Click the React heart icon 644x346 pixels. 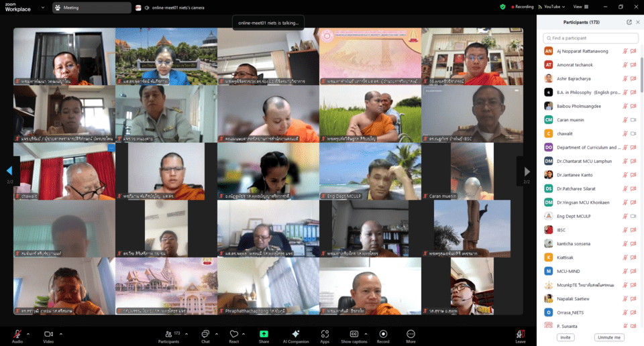point(234,334)
